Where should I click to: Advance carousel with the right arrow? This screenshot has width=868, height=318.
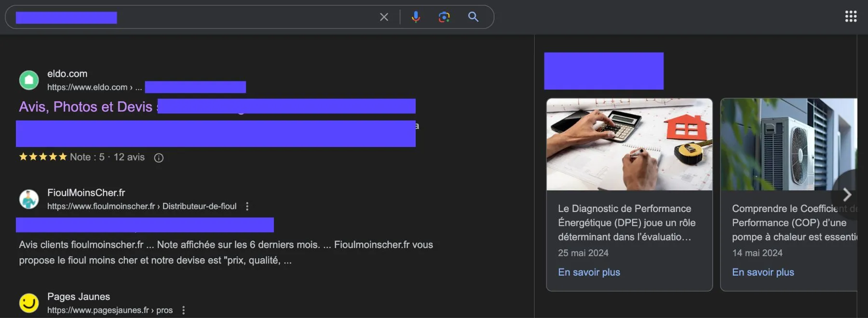click(847, 195)
